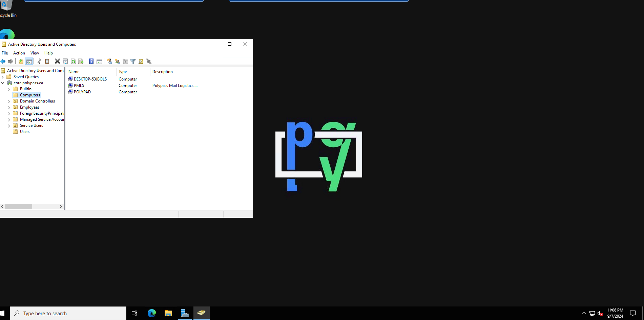
Task: Sort by the Description column header
Action: pos(175,72)
